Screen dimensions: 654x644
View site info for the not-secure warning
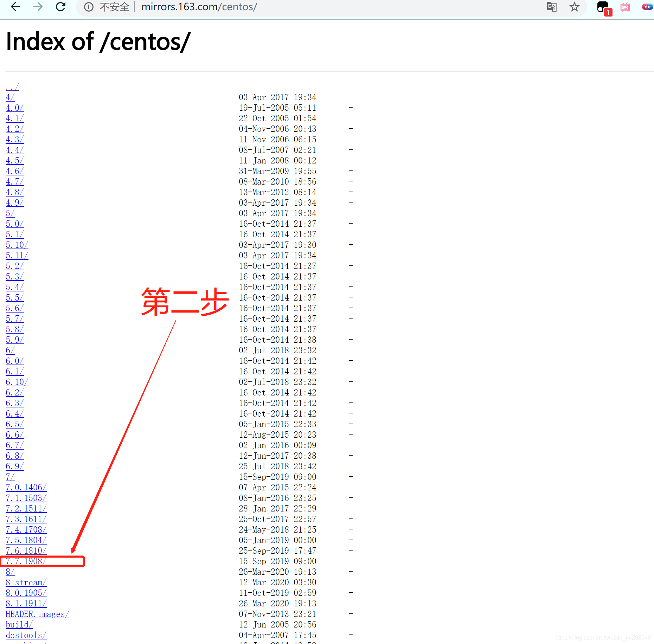(x=89, y=7)
